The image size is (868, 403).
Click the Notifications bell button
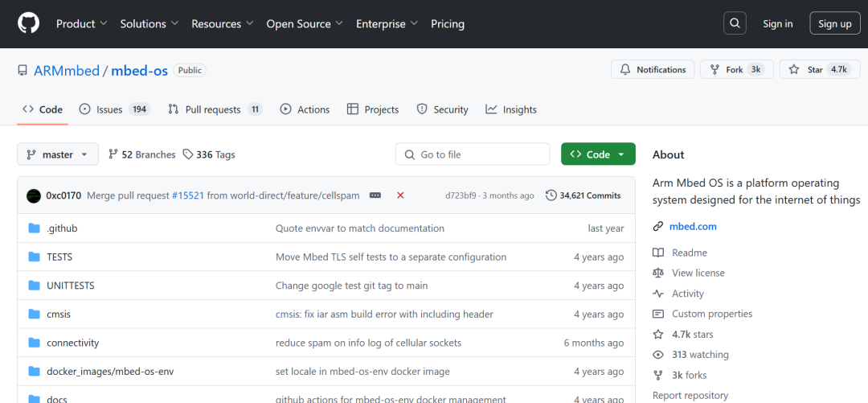pyautogui.click(x=652, y=70)
